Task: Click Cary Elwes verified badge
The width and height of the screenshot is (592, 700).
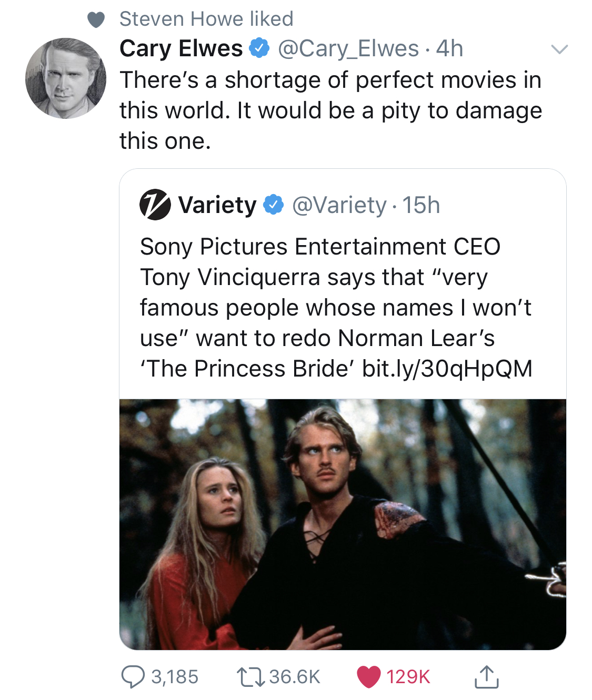Action: (x=259, y=48)
